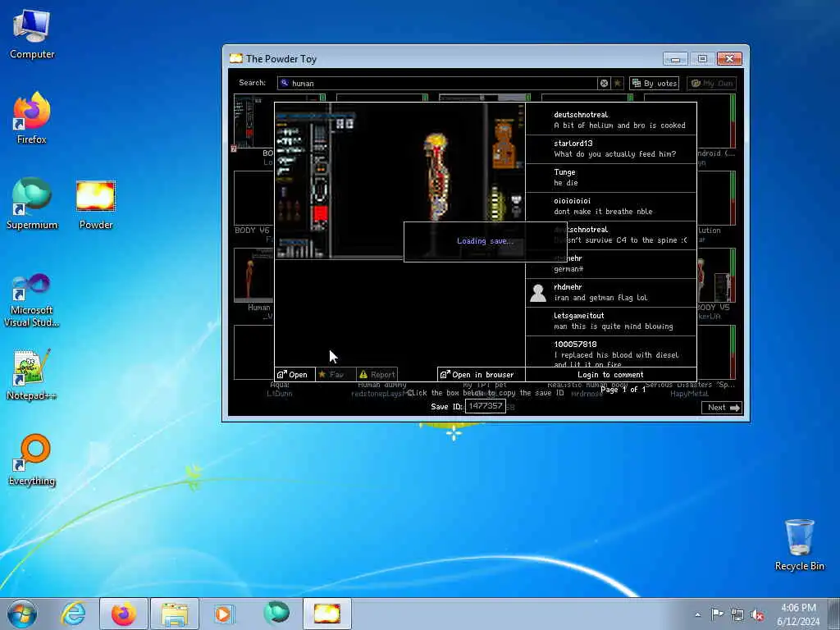Minimize The Powder Toy window
840x630 pixels.
pyautogui.click(x=675, y=58)
